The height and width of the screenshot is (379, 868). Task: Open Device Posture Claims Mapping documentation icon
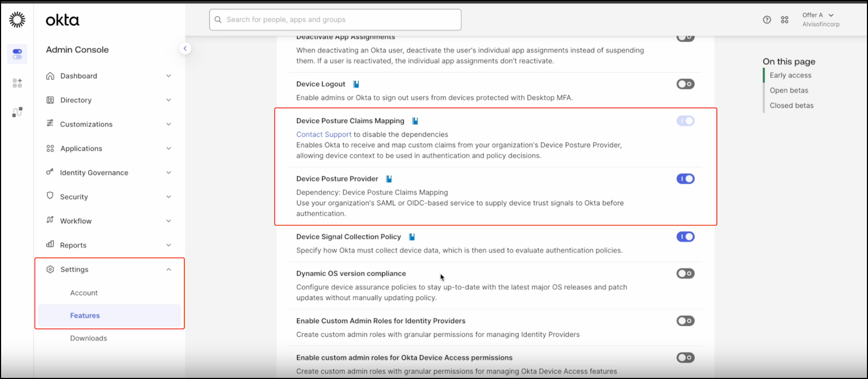coord(415,121)
